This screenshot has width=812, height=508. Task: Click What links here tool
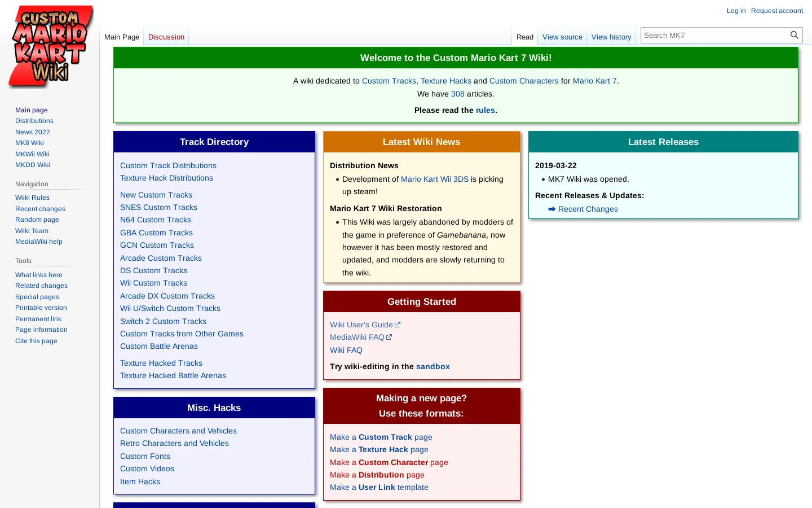click(39, 275)
